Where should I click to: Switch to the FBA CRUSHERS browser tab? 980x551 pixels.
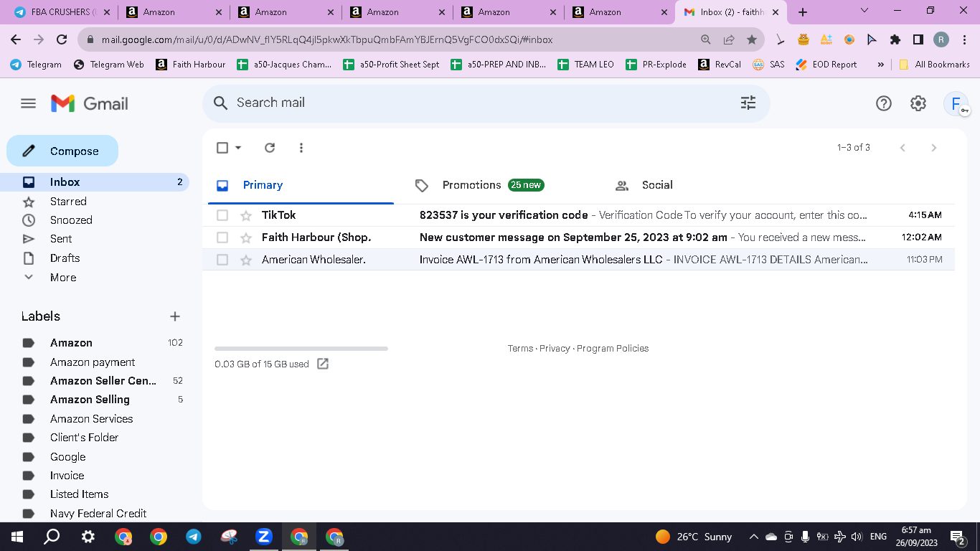click(61, 12)
